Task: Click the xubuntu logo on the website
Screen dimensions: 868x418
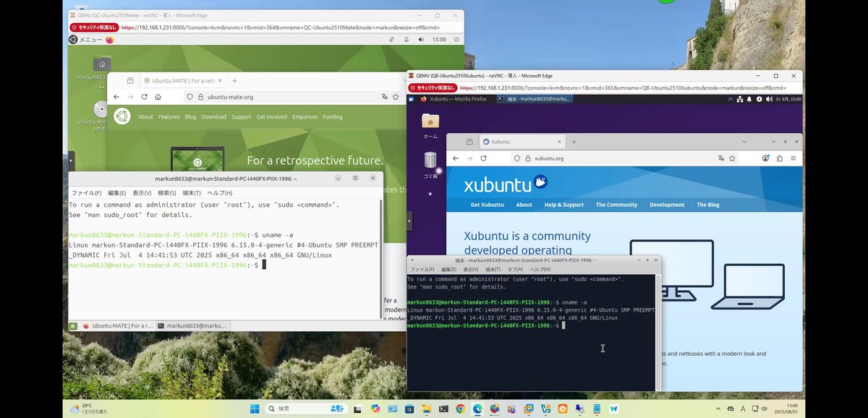Action: [506, 184]
